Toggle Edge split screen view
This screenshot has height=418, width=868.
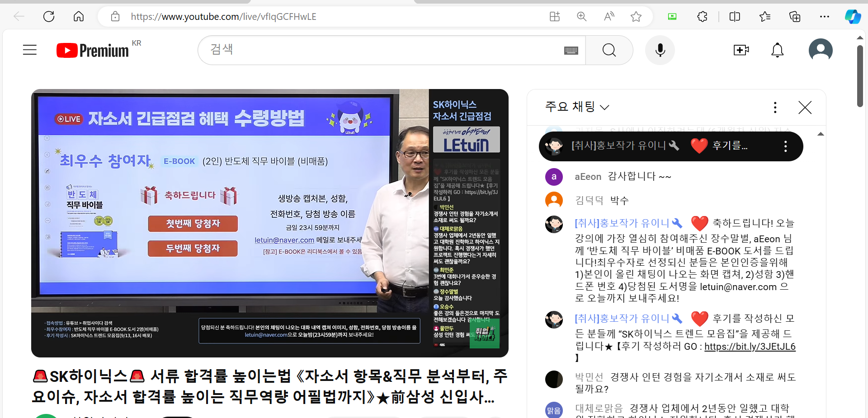[735, 17]
